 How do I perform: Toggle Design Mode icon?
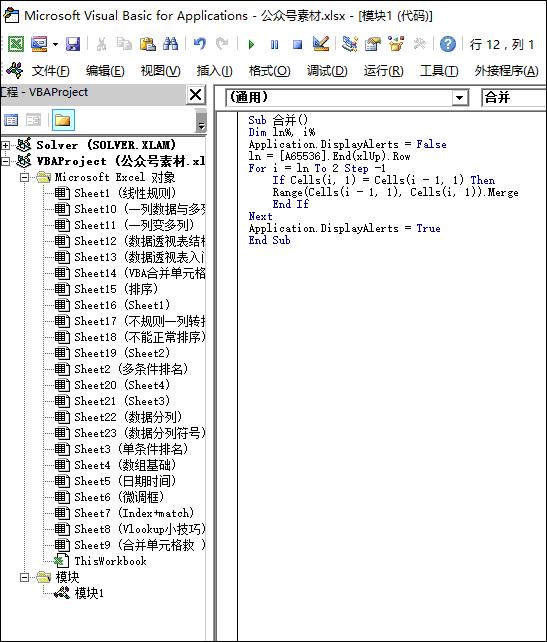(x=321, y=43)
